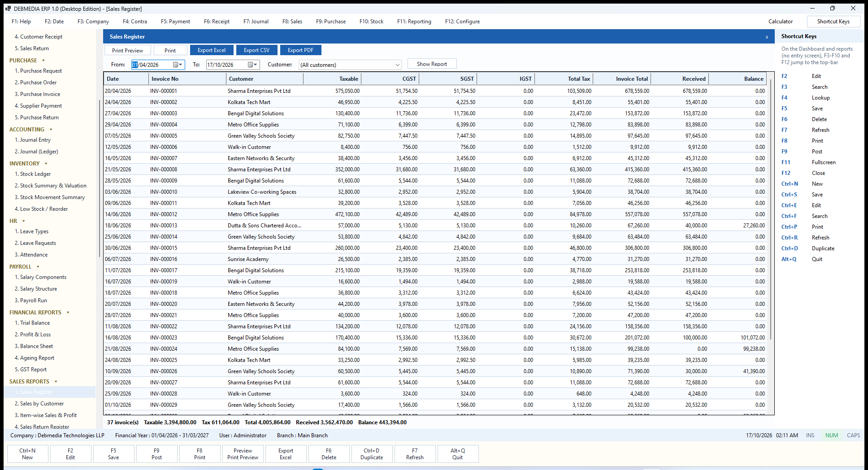Viewport: 868px width, 470px height.
Task: Open the F12: Configure menu
Action: [x=462, y=22]
